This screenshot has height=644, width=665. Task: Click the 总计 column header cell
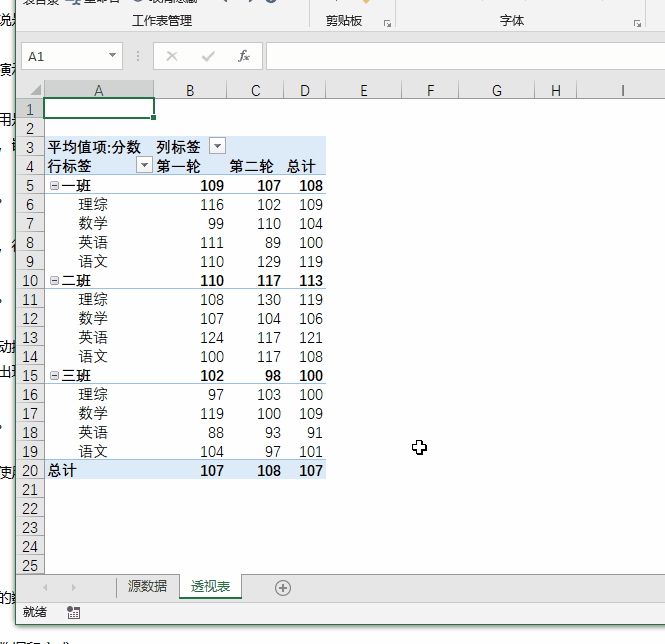point(301,166)
